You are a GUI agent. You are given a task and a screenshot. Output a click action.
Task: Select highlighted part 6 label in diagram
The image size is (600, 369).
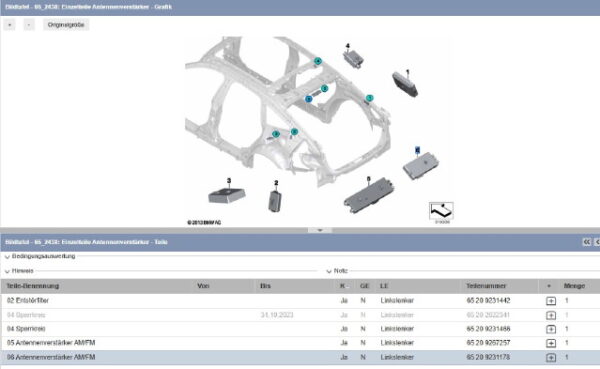coord(417,150)
